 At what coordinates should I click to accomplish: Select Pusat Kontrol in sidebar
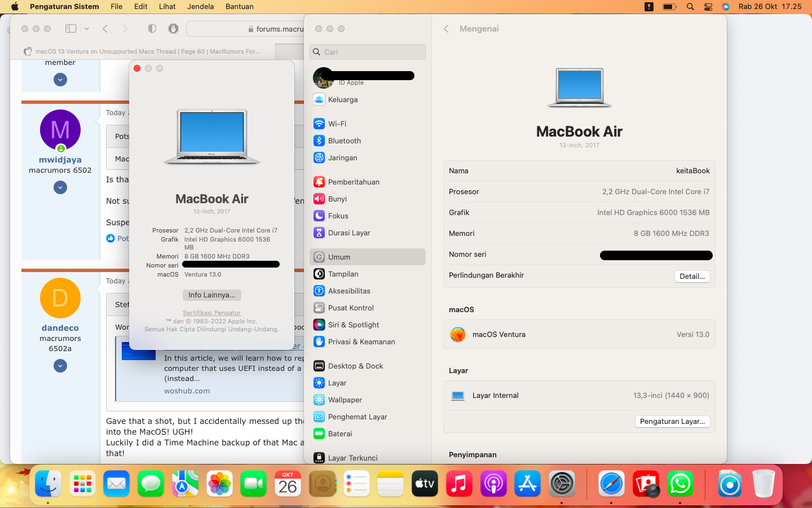click(367, 308)
